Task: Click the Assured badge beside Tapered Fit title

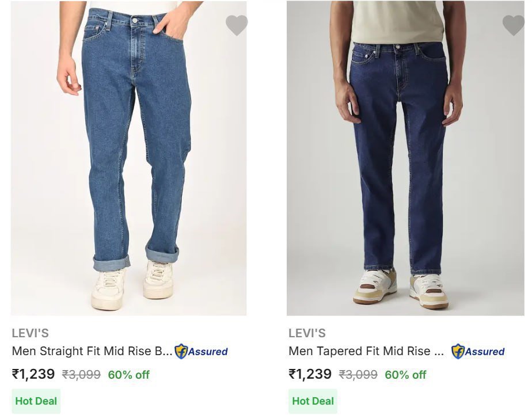Action: pyautogui.click(x=478, y=351)
